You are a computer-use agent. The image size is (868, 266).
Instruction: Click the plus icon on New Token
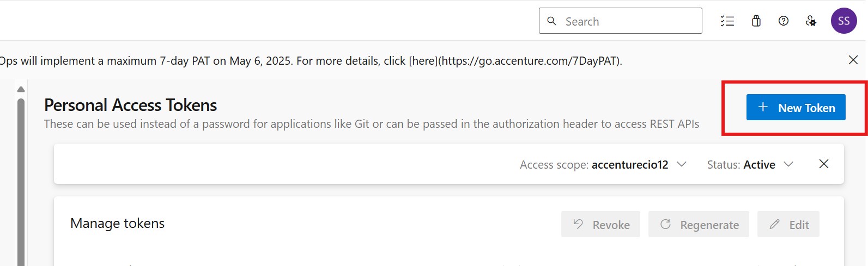click(x=763, y=107)
